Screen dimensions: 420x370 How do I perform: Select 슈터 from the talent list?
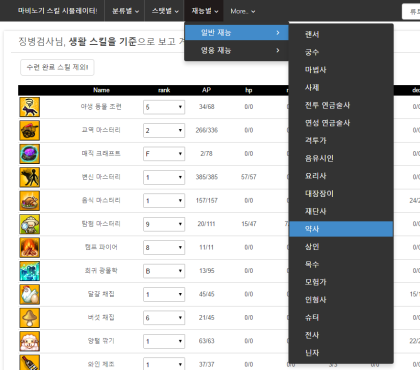pos(341,317)
